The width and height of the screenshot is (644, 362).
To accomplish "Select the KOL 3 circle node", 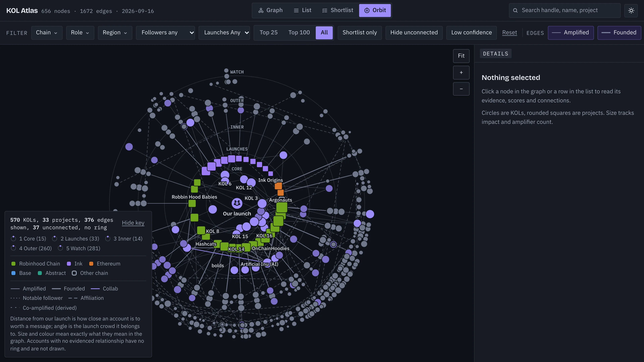I will click(262, 204).
